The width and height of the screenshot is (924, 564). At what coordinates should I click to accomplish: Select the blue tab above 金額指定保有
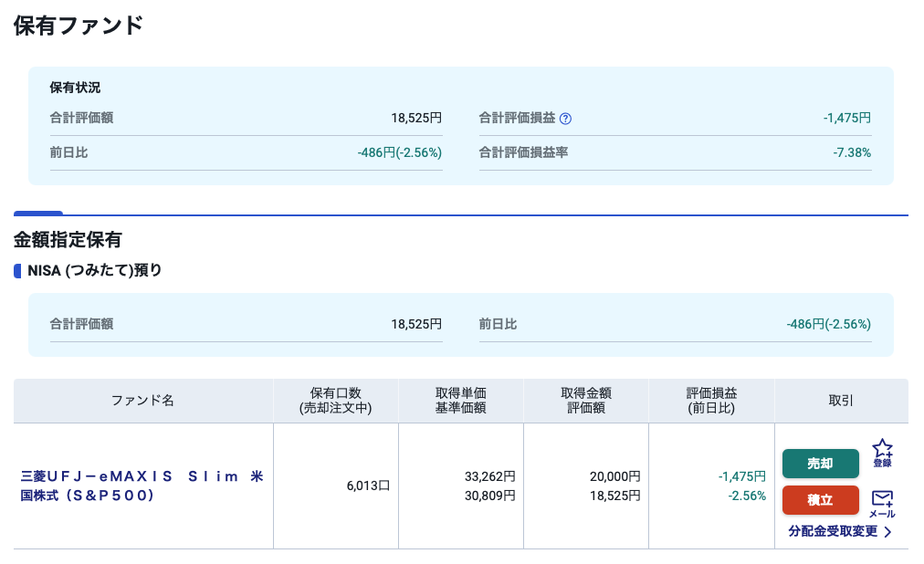[38, 214]
